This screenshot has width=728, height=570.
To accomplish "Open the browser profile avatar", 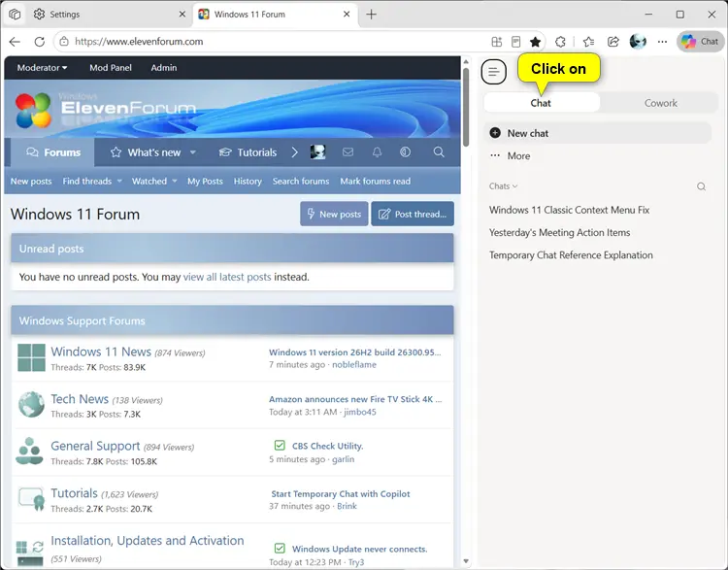I will 638,42.
